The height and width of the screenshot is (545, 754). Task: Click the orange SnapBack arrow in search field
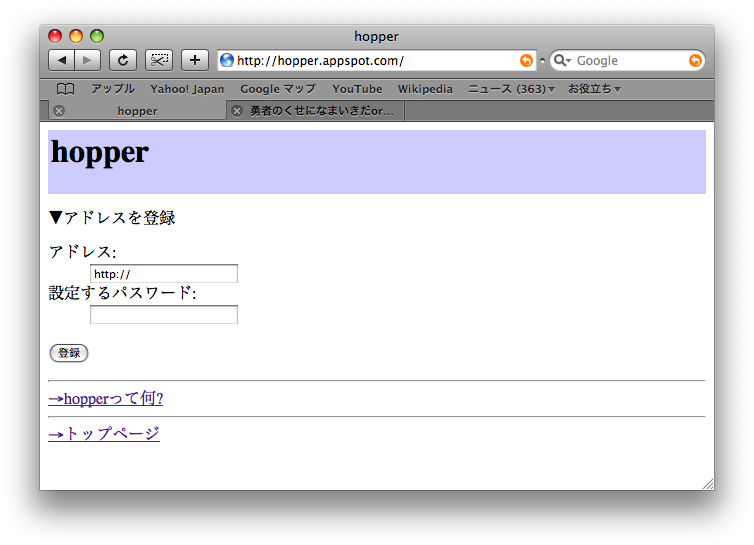click(x=695, y=60)
